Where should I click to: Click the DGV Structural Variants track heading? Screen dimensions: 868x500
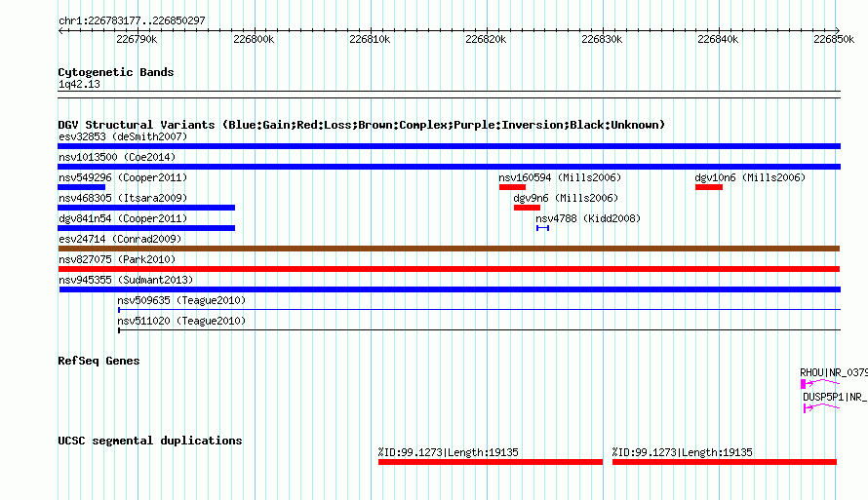tap(362, 125)
